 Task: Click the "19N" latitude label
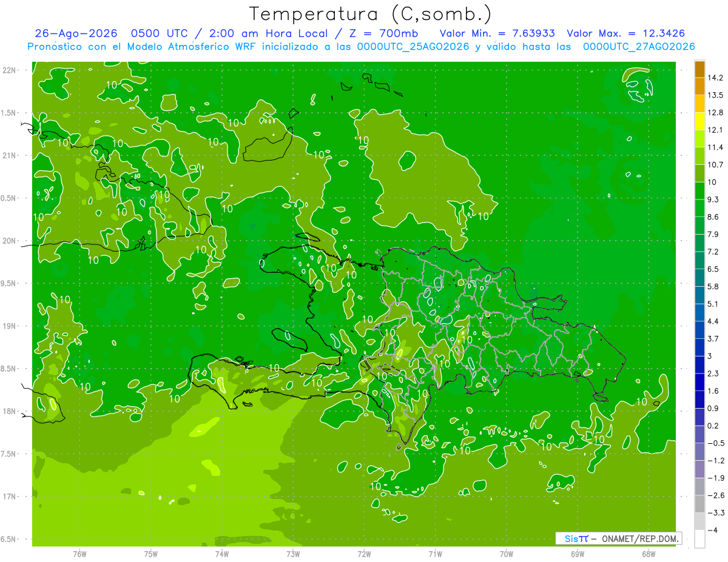pyautogui.click(x=8, y=326)
